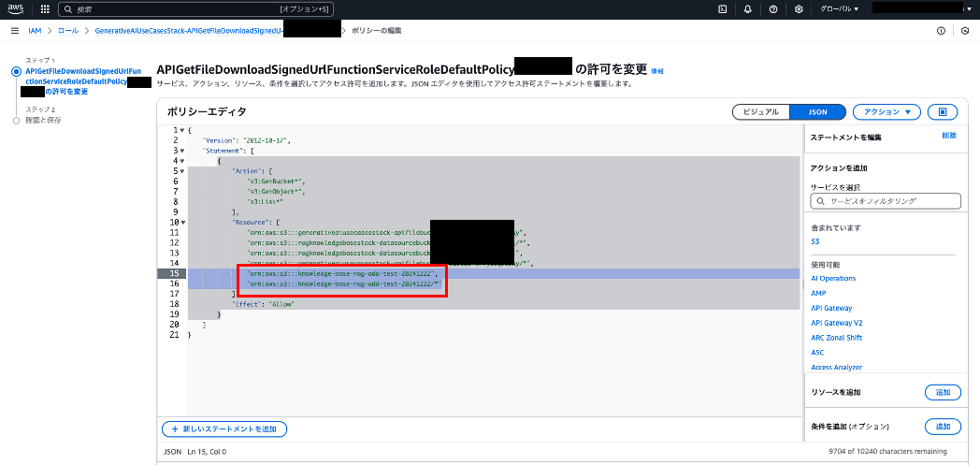Open the clock icon next to info icon
This screenshot has height=465, width=980.
966,31
